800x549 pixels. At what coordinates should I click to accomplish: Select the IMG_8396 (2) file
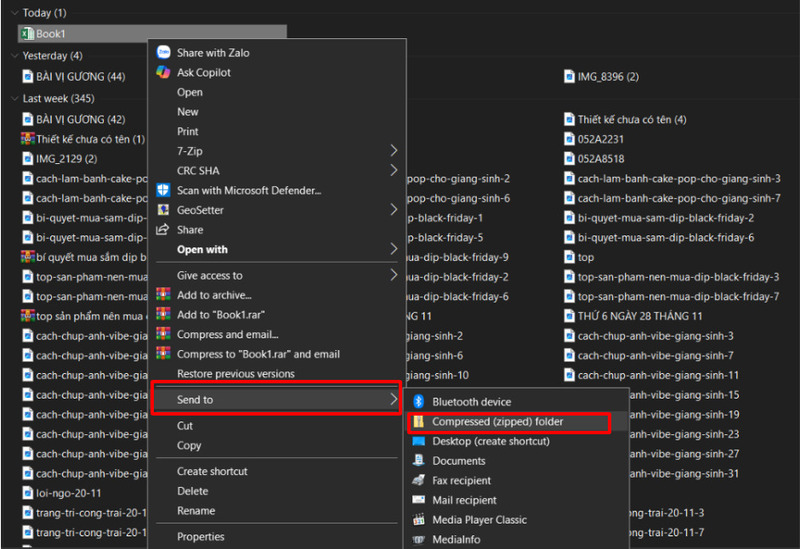point(607,77)
